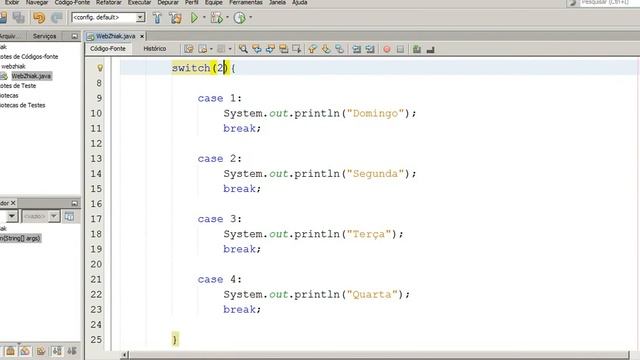Find next occurrence icon
The width and height of the screenshot is (640, 360).
coord(270,49)
